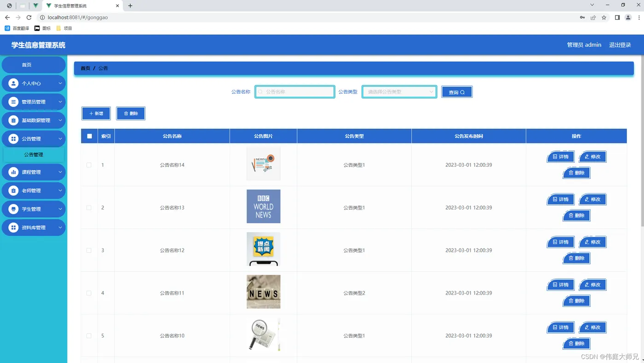The image size is (644, 363).
Task: Bookmark this page with the star icon
Action: [604, 17]
